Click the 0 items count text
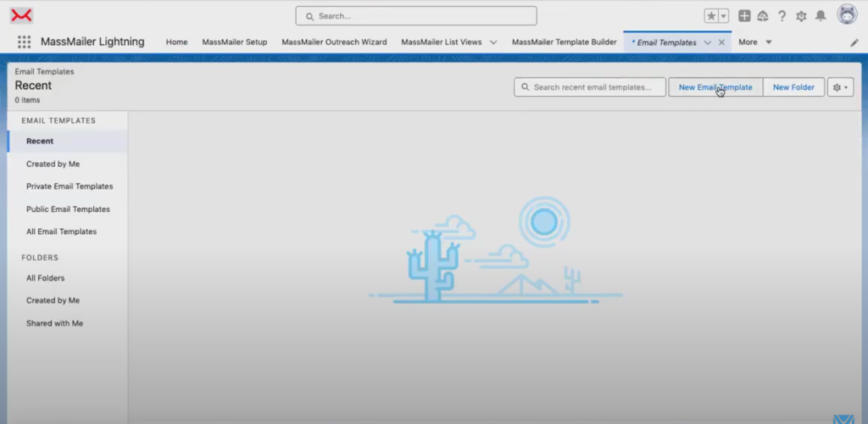Screen dimensions: 868x424 click(x=27, y=100)
